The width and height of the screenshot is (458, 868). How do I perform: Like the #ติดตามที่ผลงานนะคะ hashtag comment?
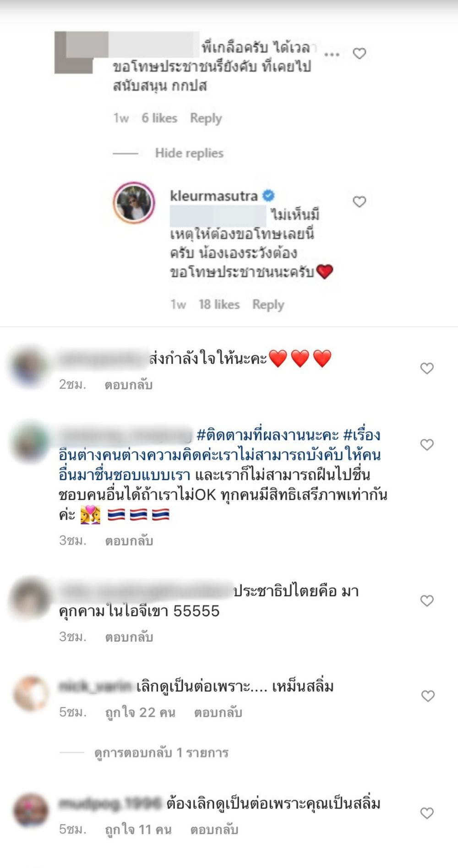coord(427,444)
